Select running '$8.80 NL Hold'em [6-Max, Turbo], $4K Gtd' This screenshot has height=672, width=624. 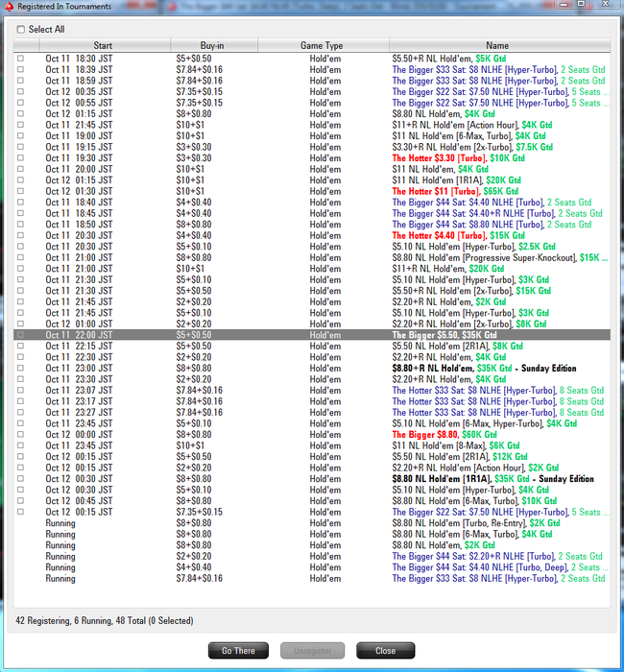pos(312,534)
